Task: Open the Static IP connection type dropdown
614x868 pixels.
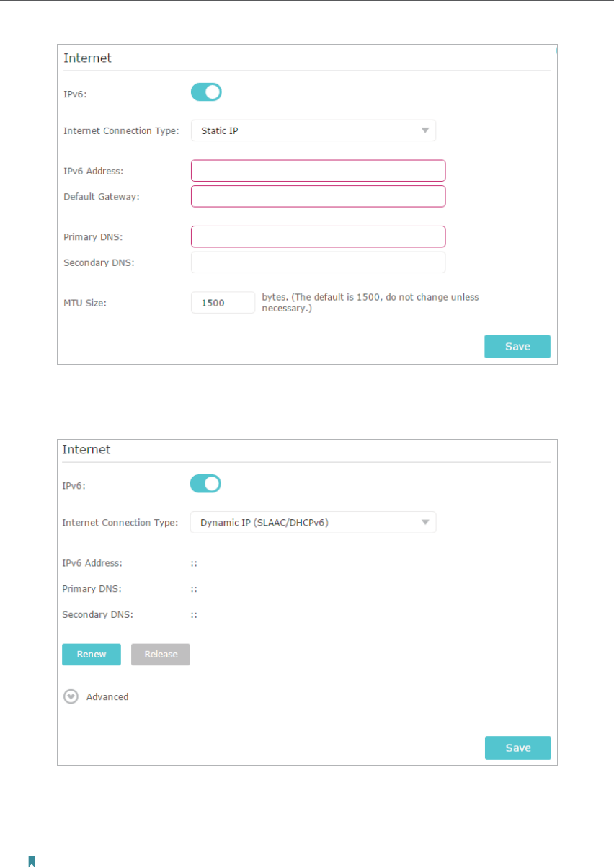Action: [313, 130]
